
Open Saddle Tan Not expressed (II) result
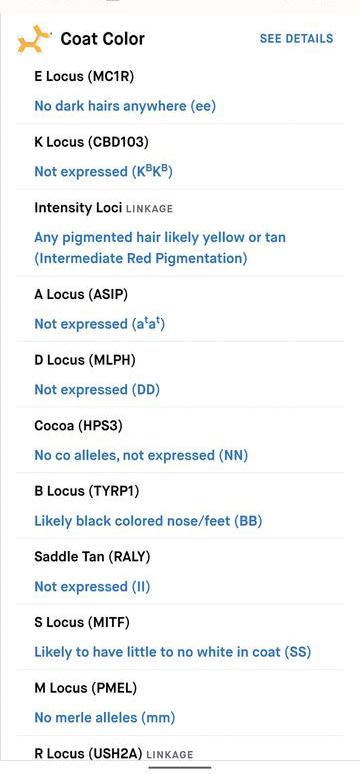click(92, 586)
